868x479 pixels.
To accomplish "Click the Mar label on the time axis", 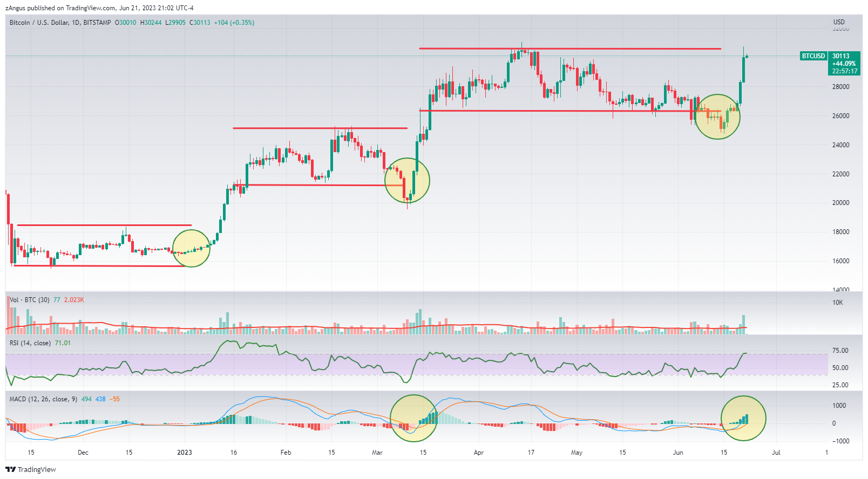I will tap(377, 453).
